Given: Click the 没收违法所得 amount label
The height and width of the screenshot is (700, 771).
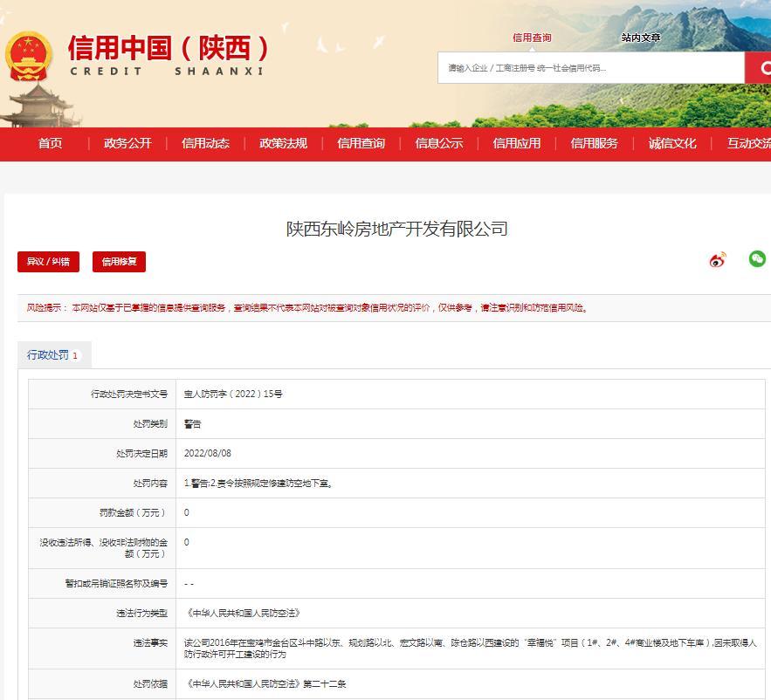Looking at the screenshot, I should 103,548.
